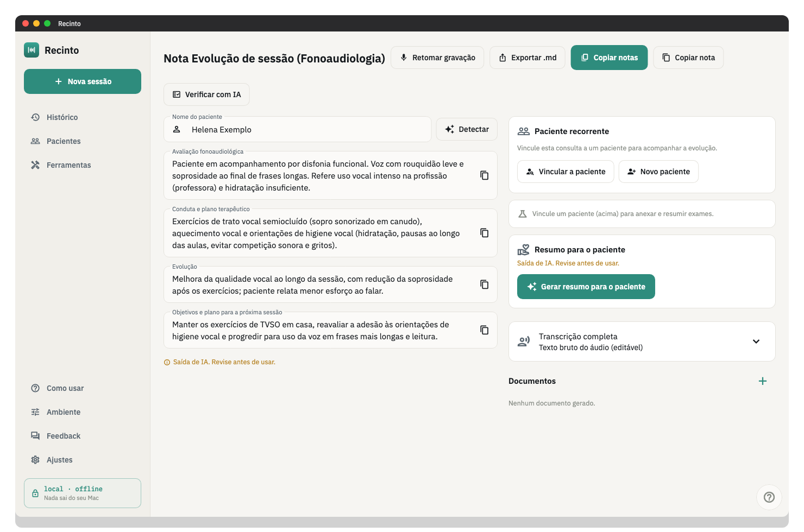Click Copiar nota button
Viewport: 804px width, 532px height.
pos(688,58)
